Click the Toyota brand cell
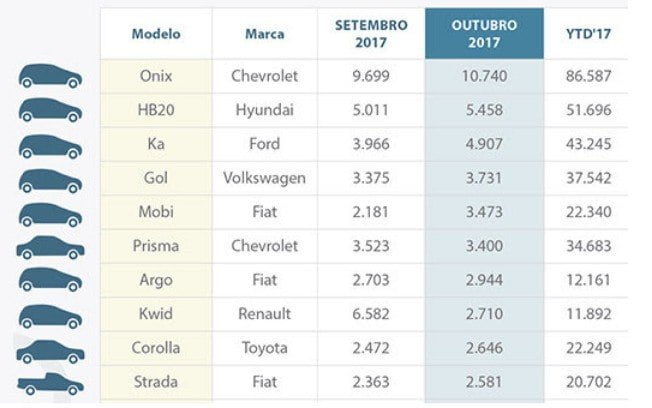652x408 pixels. [264, 348]
